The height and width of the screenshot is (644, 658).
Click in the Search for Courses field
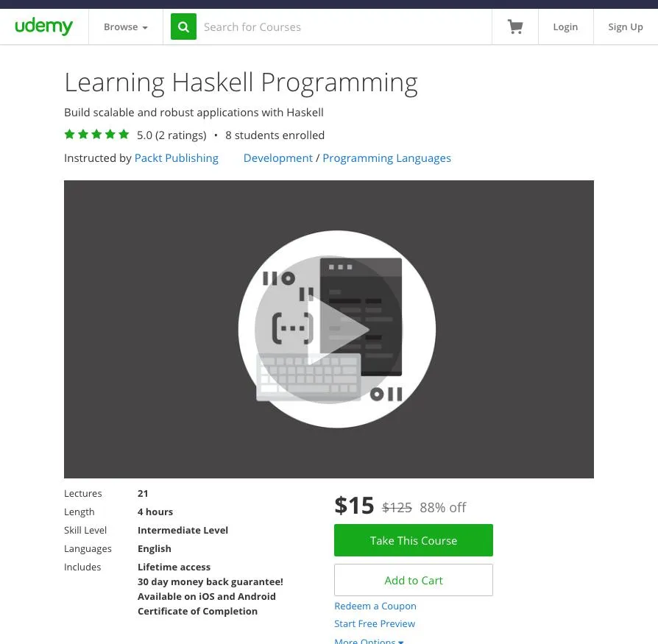342,27
